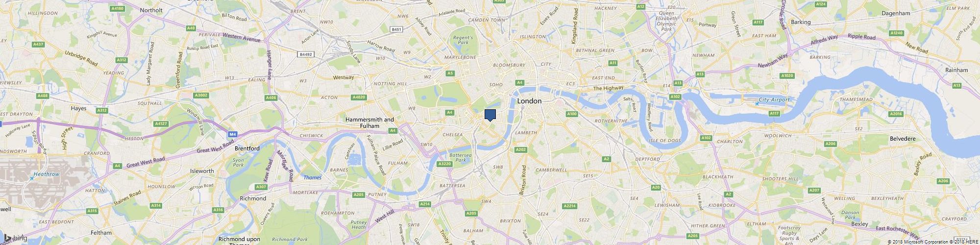Click the Richmond town label
The width and height of the screenshot is (980, 245).
point(253,198)
